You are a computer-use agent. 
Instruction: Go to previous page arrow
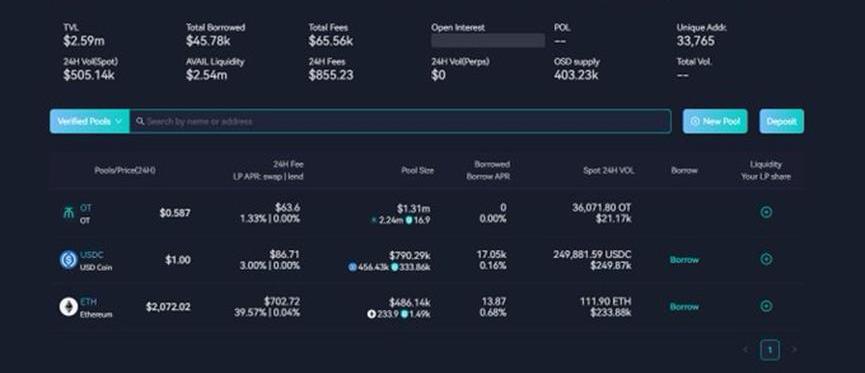(x=746, y=350)
